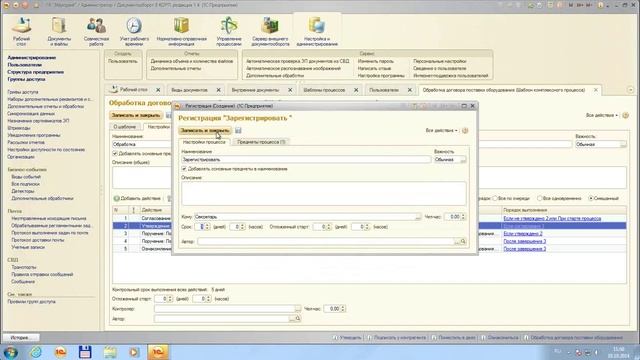Click the active 1C application in taskbar

(x=158, y=352)
